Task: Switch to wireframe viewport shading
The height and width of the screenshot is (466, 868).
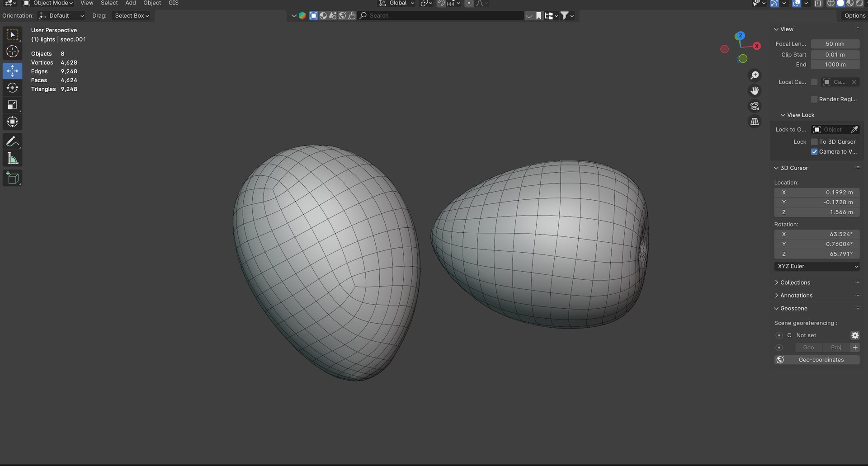Action: 830,3
